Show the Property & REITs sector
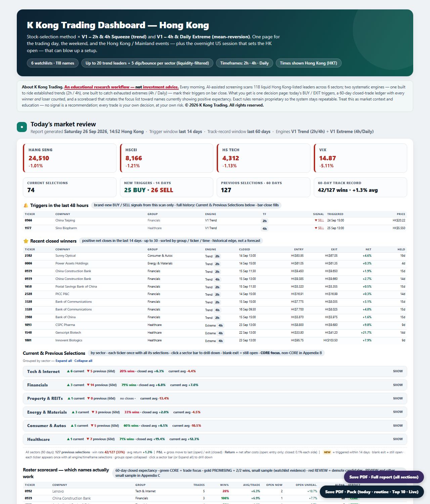430x504 pixels. (x=398, y=398)
